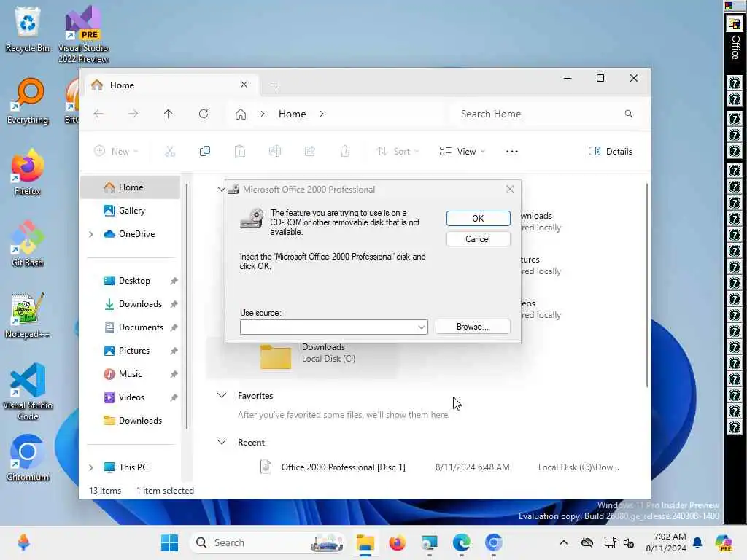Toggle the Details pane
Image resolution: width=747 pixels, height=560 pixels.
point(611,152)
